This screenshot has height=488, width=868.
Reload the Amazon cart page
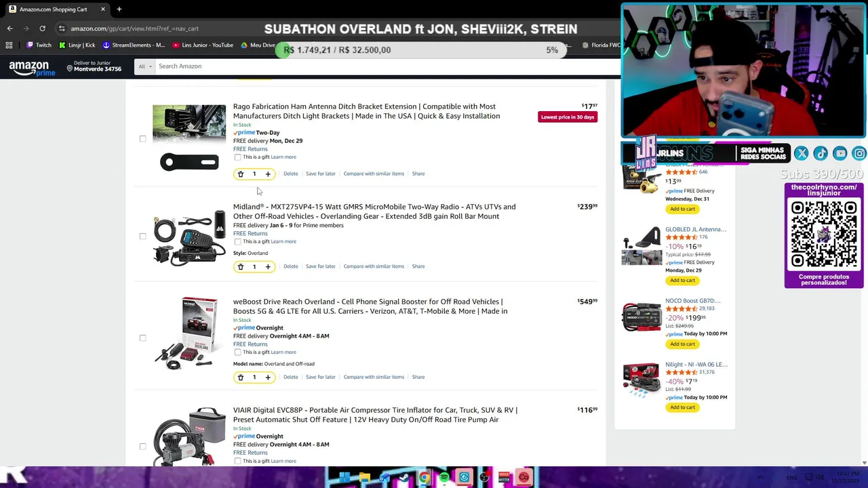[42, 28]
